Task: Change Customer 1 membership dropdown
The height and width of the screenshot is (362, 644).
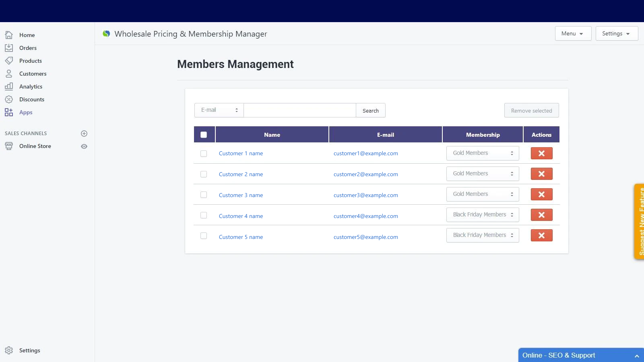Action: point(482,153)
